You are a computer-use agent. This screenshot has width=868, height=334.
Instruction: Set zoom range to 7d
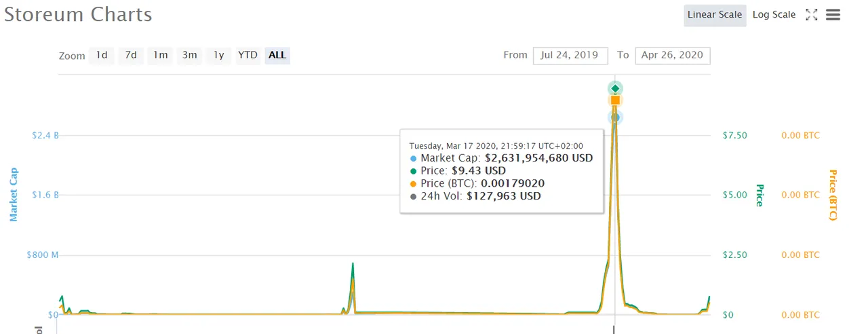pos(131,55)
